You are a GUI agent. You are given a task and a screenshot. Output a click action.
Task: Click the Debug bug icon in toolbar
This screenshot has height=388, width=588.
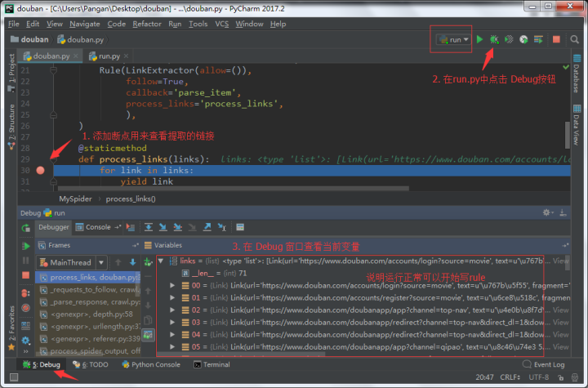click(x=494, y=39)
